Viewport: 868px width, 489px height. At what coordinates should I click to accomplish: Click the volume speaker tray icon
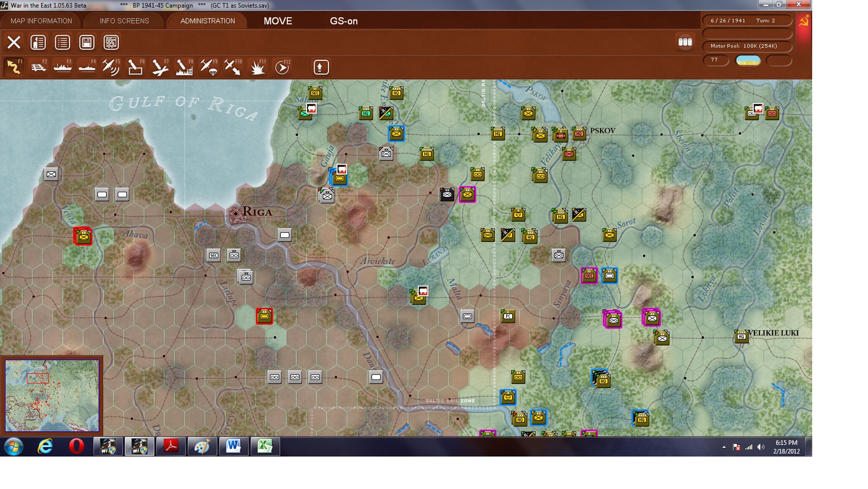760,447
